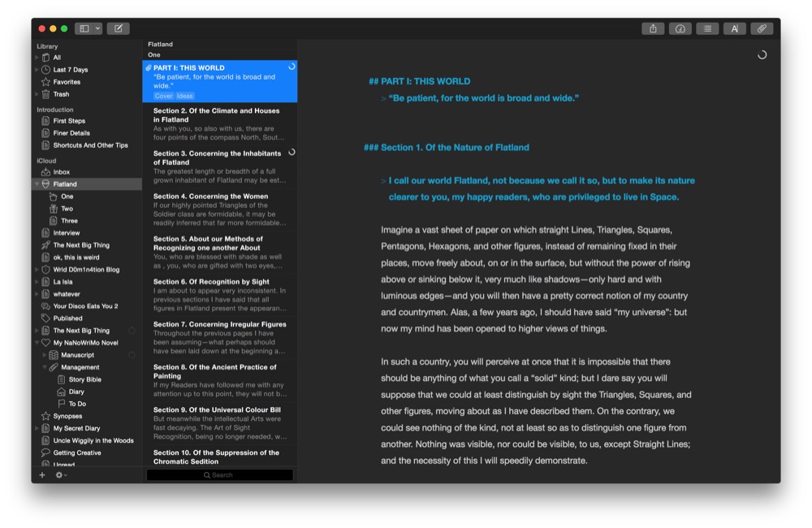Open the gear settings dropdown in sidebar

(x=61, y=474)
